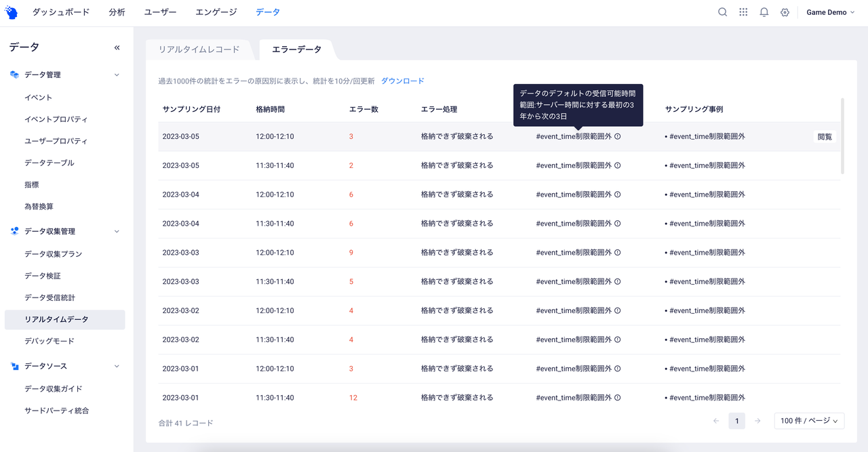Screen dimensions: 868x452
Task: Click the ダウンロード link
Action: click(x=403, y=81)
